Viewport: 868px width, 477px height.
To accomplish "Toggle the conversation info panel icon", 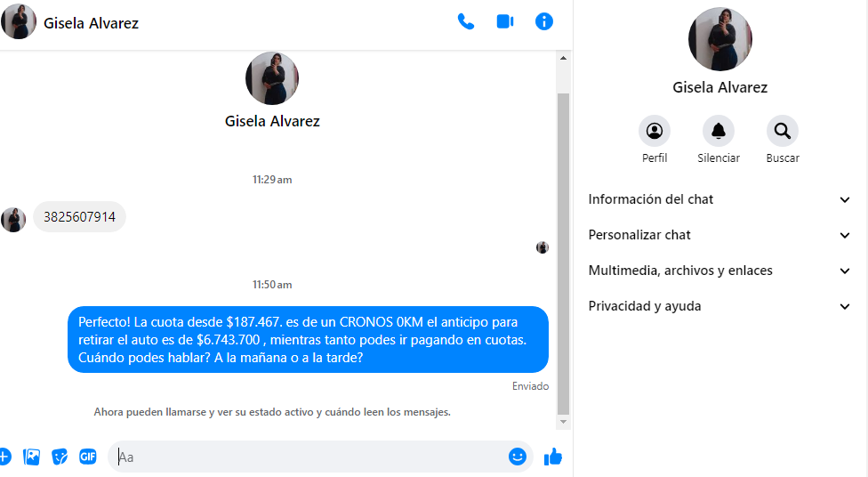I will point(543,21).
